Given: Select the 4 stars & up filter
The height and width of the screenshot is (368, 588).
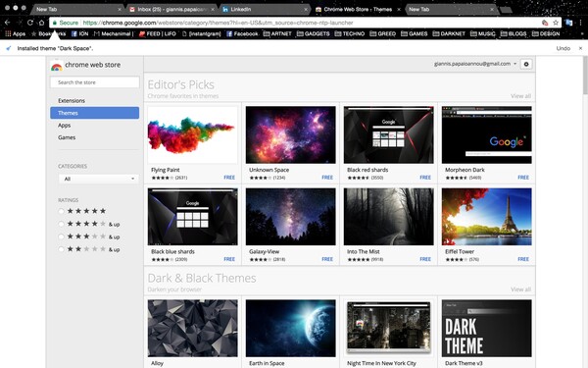Looking at the screenshot, I should click(61, 224).
